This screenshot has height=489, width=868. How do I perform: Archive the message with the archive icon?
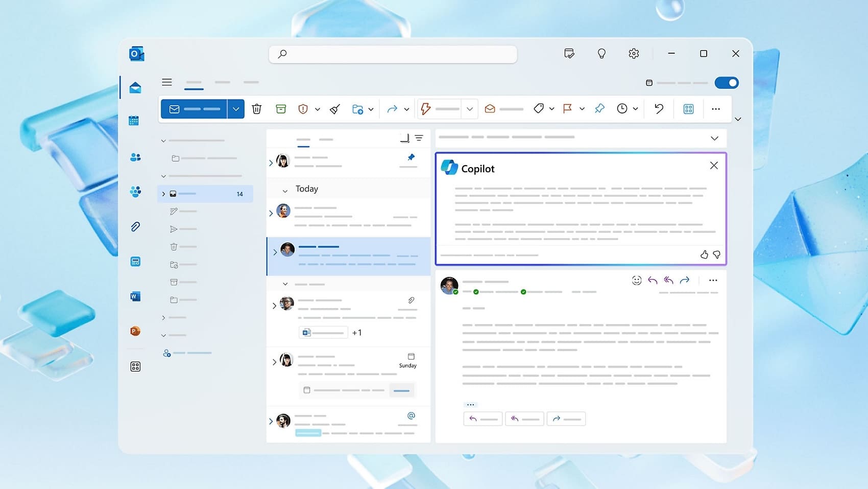pos(281,109)
